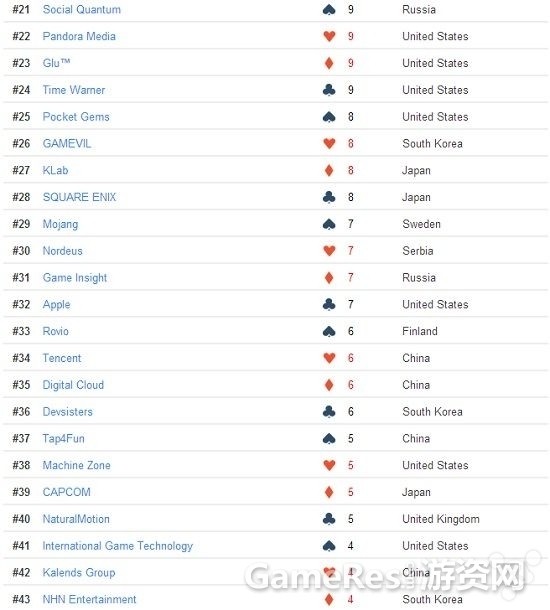The width and height of the screenshot is (550, 610).
Task: Click the club icon in Devsisters row
Action: [329, 412]
